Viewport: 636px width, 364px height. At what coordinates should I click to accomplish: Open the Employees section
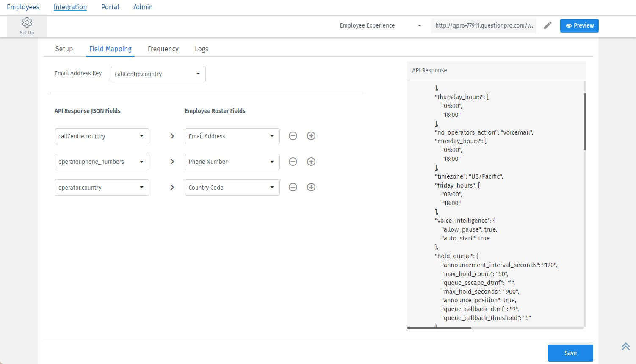(23, 7)
